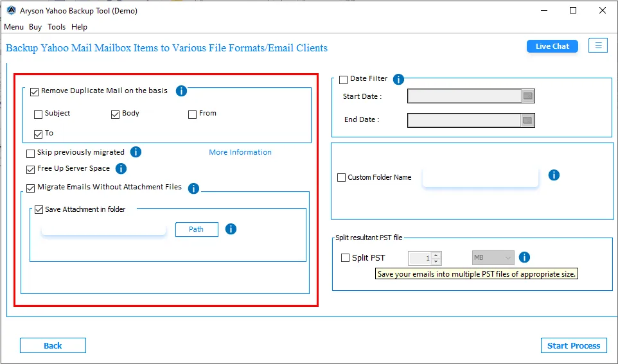This screenshot has width=618, height=364.
Task: Open the MB size unit dropdown
Action: (x=493, y=257)
